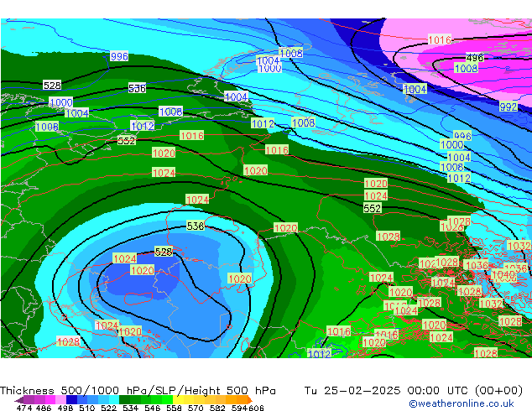Image resolution: width=532 pixels, height=411 pixels.
Task: Click the purple arrow tip starting the legend
Action: (19, 400)
